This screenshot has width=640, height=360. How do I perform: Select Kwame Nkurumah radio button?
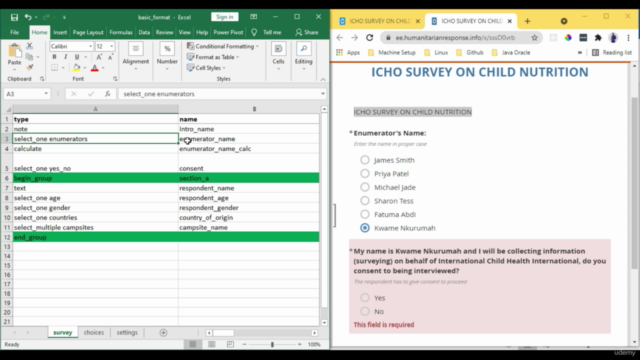365,228
